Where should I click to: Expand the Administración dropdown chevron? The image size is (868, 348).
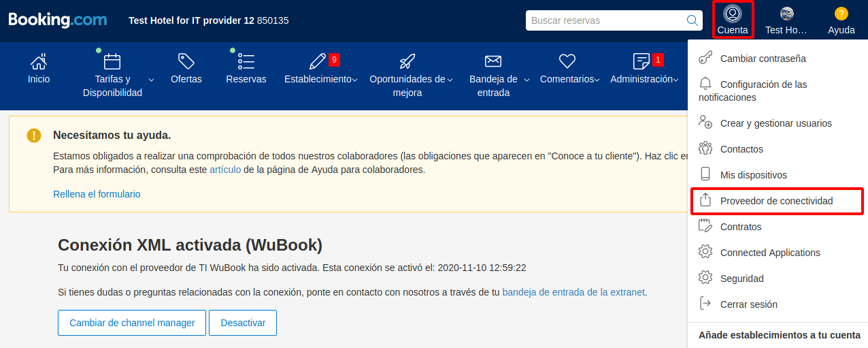(x=676, y=80)
